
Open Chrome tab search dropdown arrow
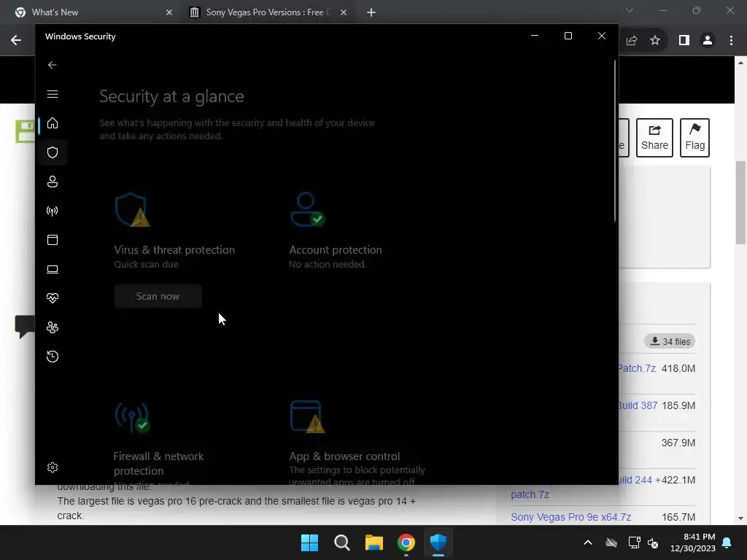[630, 10]
